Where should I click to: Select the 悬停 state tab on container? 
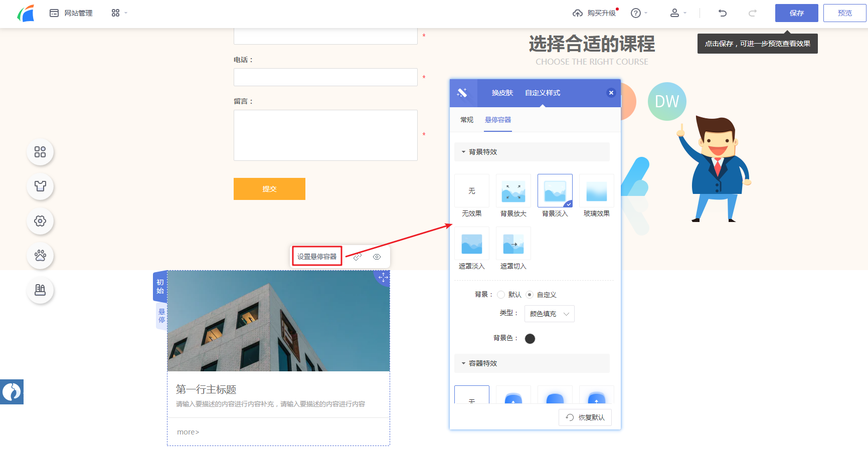(161, 316)
